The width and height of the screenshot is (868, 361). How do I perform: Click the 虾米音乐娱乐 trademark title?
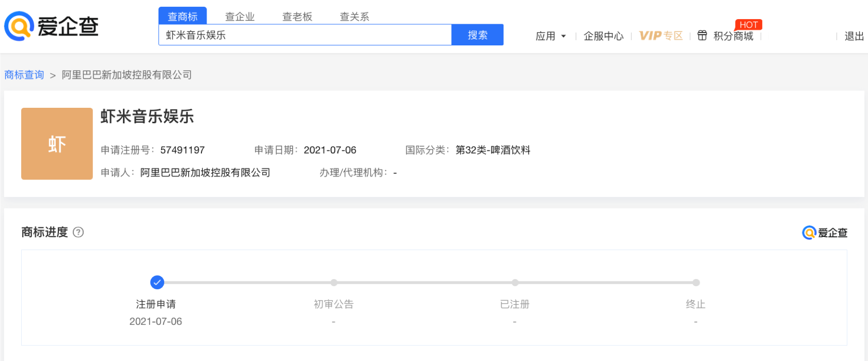tap(147, 117)
